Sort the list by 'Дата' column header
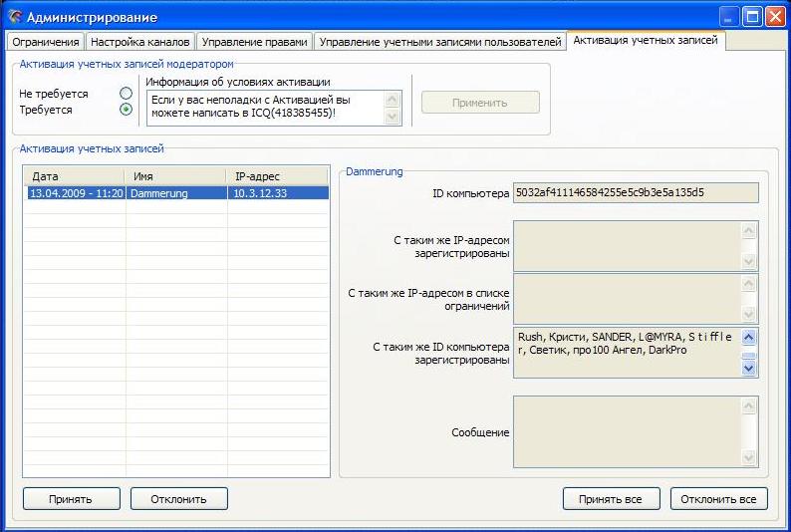This screenshot has width=791, height=532. [75, 176]
